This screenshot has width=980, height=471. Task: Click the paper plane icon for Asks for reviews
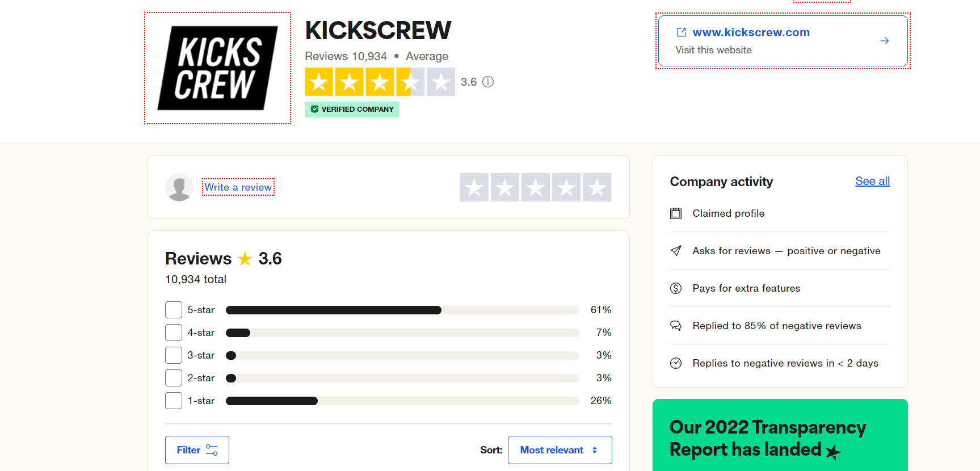pos(676,250)
